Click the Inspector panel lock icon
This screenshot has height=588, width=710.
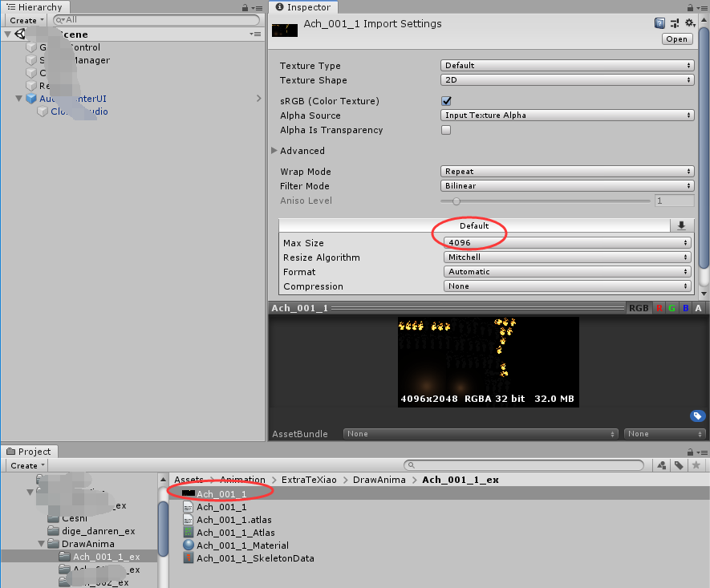coord(690,8)
